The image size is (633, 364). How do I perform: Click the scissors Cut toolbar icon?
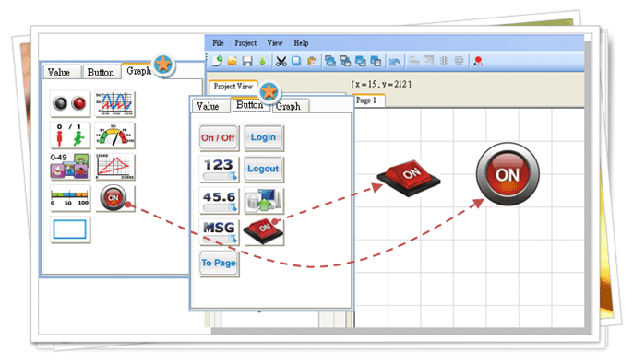pyautogui.click(x=281, y=61)
